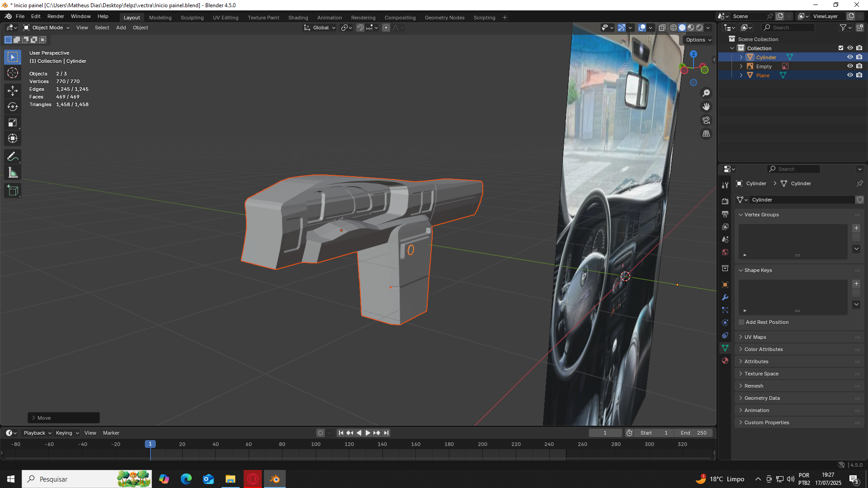868x488 pixels.
Task: Hide the Empty object in outliner
Action: (849, 66)
